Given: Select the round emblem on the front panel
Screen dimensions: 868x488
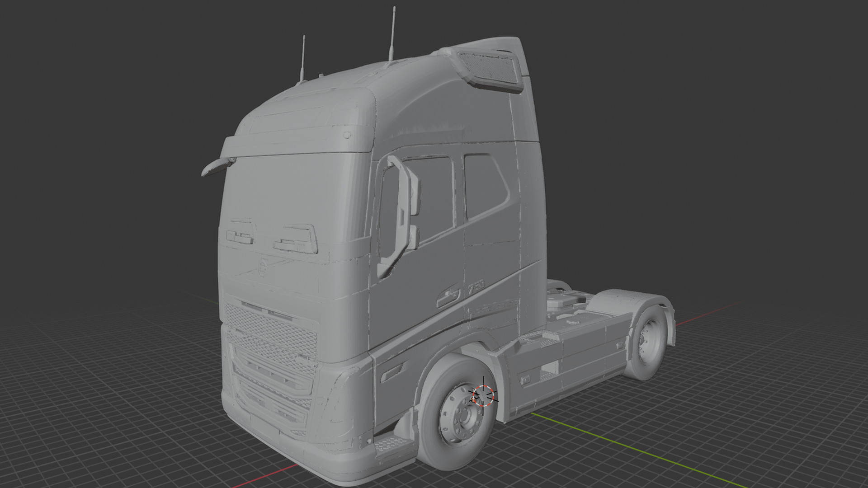Looking at the screenshot, I should (263, 267).
